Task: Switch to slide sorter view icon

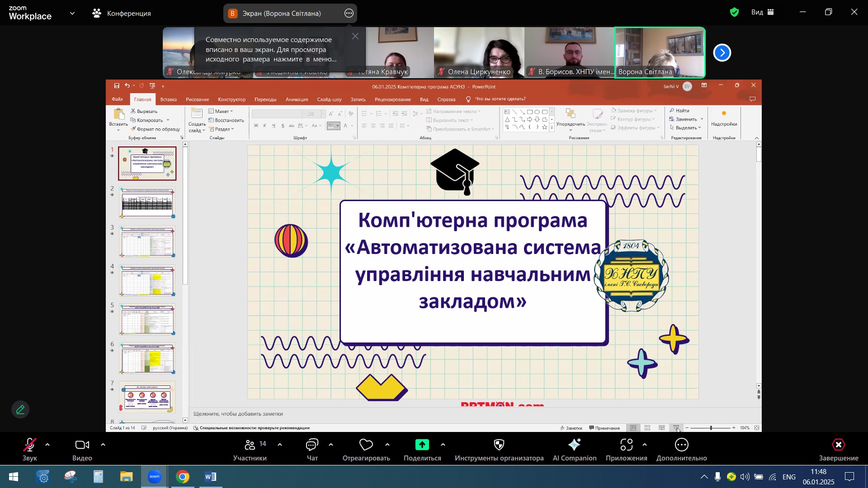Action: coord(647,428)
